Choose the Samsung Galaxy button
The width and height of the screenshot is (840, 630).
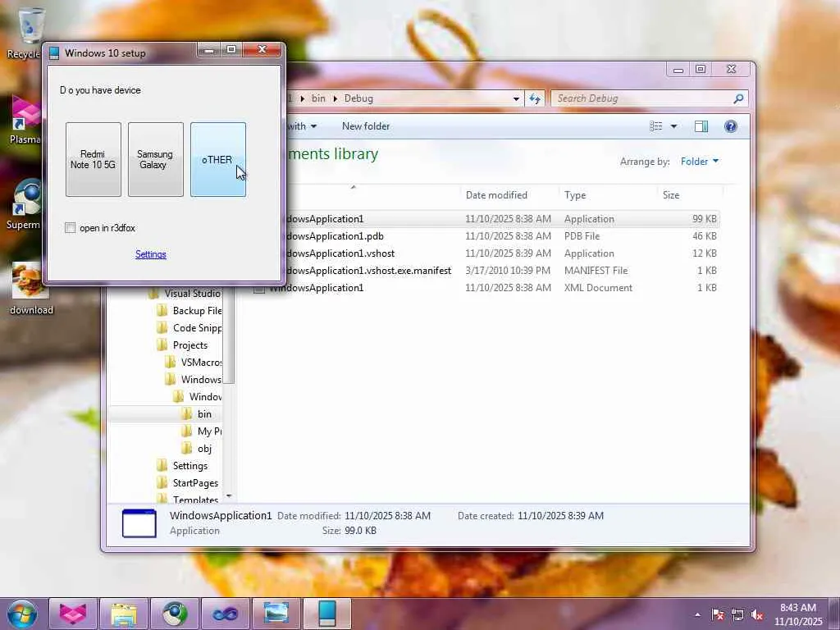click(x=155, y=159)
